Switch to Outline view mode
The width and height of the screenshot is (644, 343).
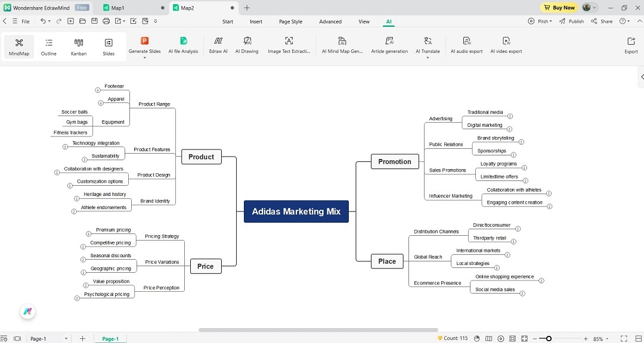pyautogui.click(x=49, y=47)
